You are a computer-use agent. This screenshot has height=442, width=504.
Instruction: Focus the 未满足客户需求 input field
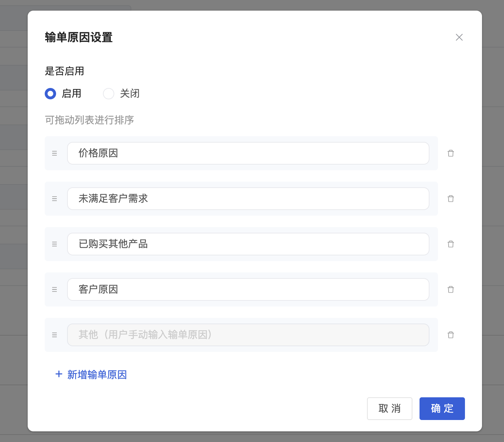[248, 199]
